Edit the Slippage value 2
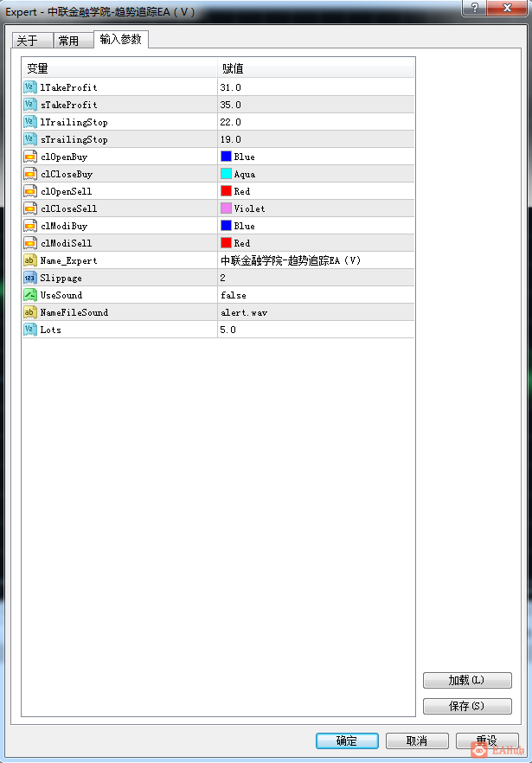 316,278
